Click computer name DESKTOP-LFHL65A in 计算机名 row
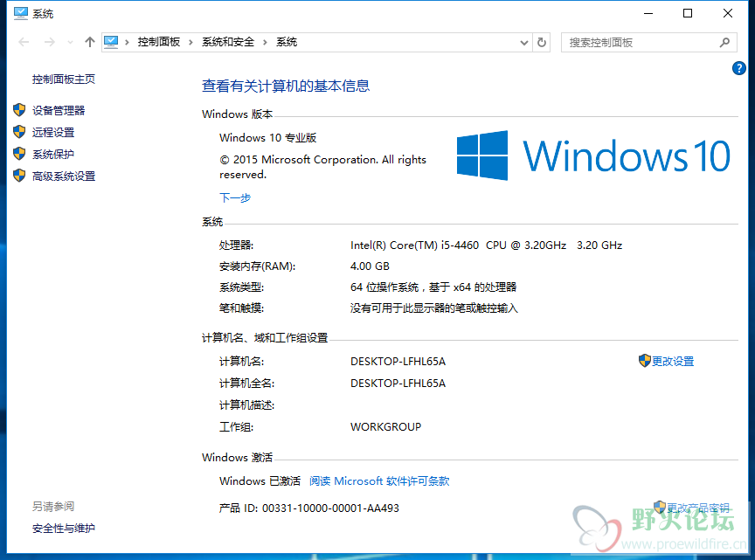The image size is (755, 560). [398, 361]
